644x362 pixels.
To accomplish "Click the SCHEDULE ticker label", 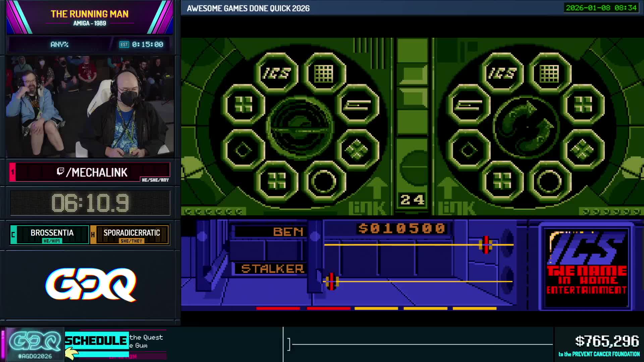I will [96, 341].
